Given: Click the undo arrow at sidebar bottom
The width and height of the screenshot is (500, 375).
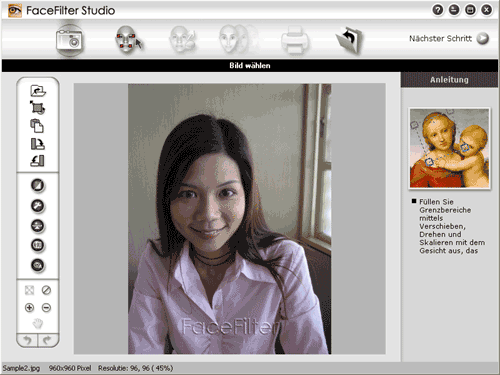Looking at the screenshot, I should coord(27,340).
